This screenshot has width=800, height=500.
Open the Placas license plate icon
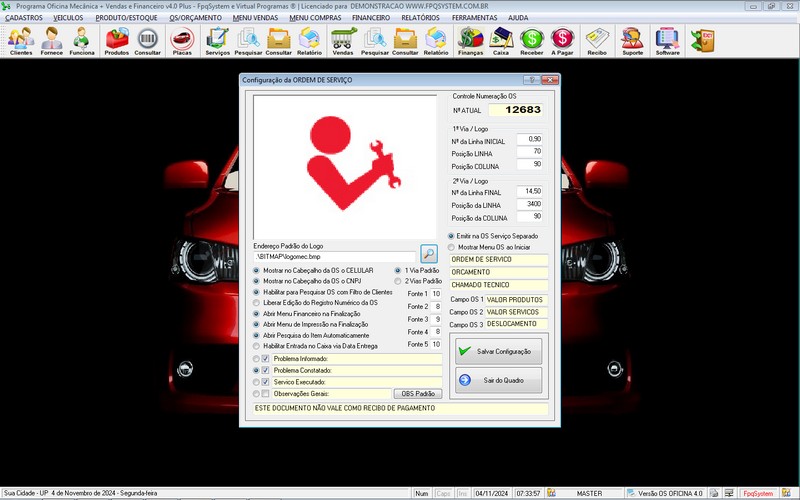point(182,40)
